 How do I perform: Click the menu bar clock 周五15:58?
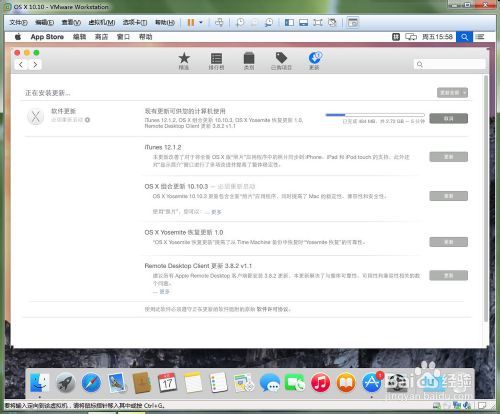437,37
